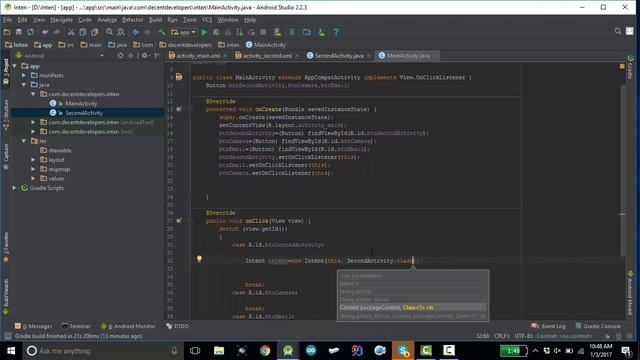
Task: Click the SDK Manager toolbar icon
Action: (322, 32)
